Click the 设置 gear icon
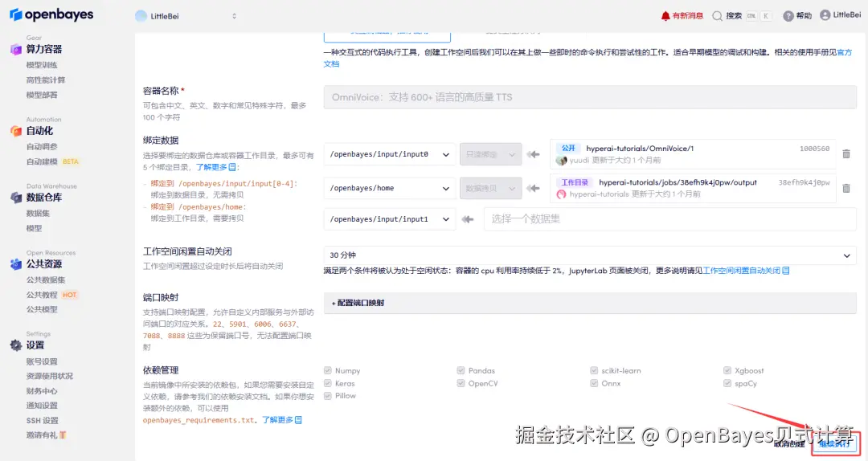 coord(15,345)
